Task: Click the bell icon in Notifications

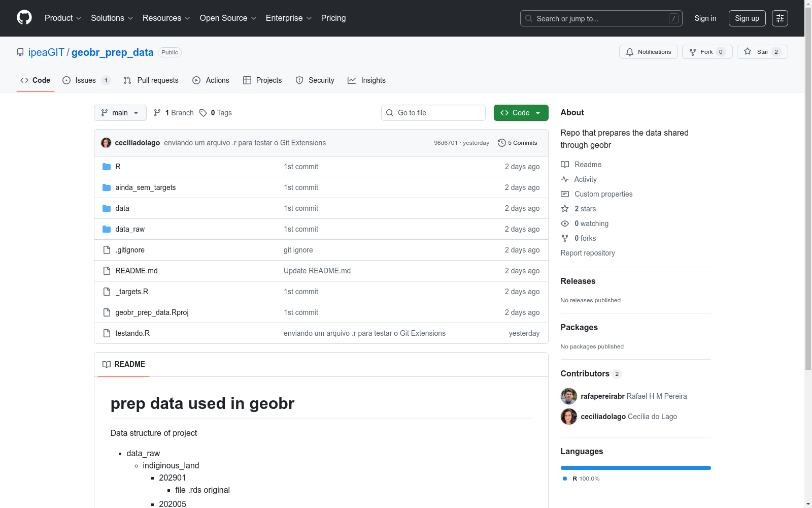Action: pyautogui.click(x=630, y=52)
